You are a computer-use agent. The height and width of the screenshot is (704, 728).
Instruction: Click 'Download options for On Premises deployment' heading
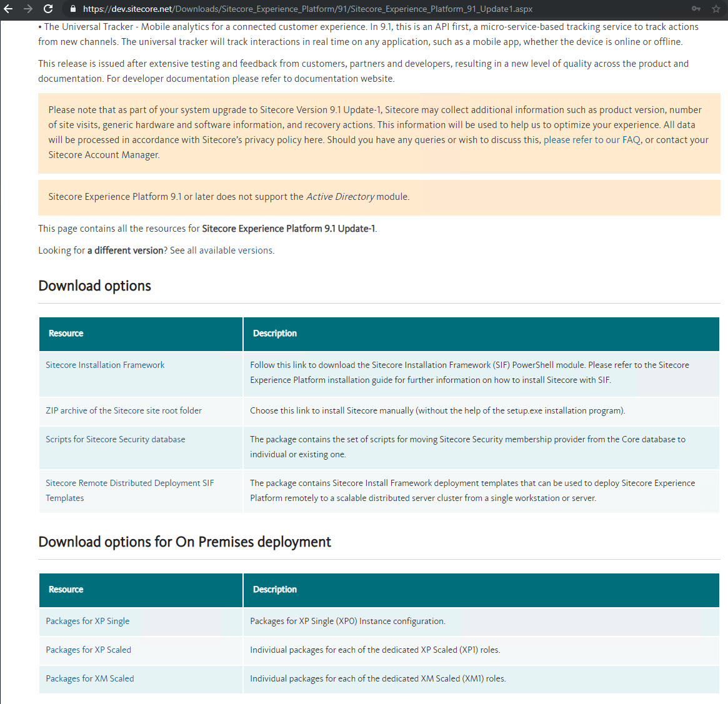(184, 542)
